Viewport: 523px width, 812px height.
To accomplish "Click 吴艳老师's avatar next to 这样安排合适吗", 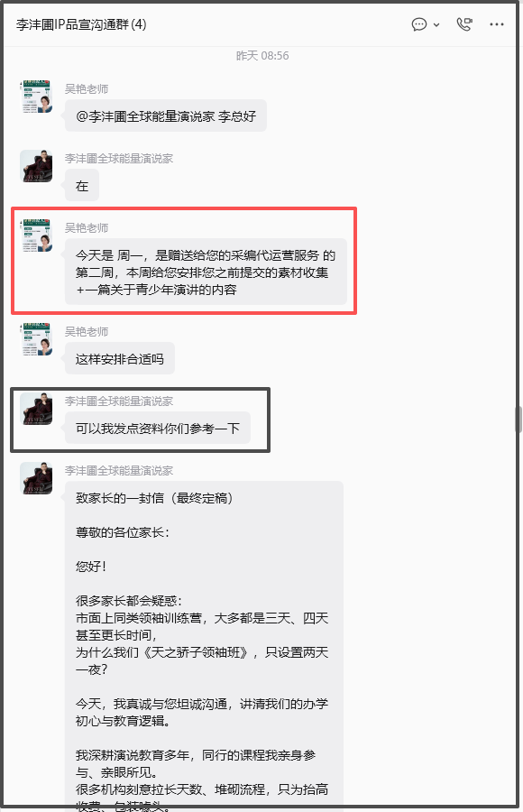I will tap(36, 339).
